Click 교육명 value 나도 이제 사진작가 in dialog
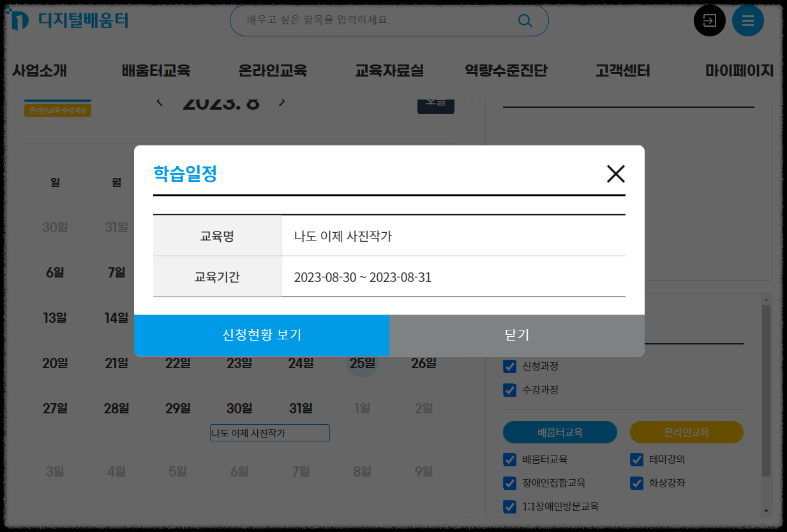The image size is (787, 532). tap(343, 236)
